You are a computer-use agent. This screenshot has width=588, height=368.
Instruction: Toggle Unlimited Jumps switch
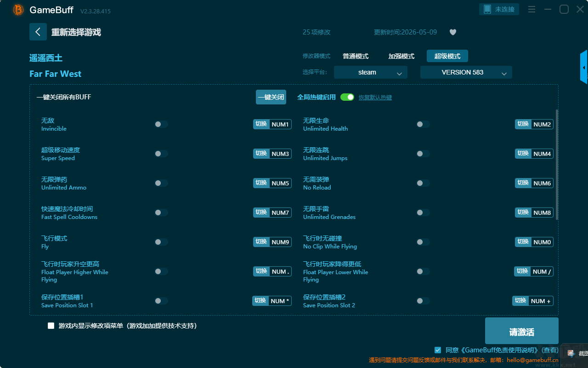[x=423, y=154]
